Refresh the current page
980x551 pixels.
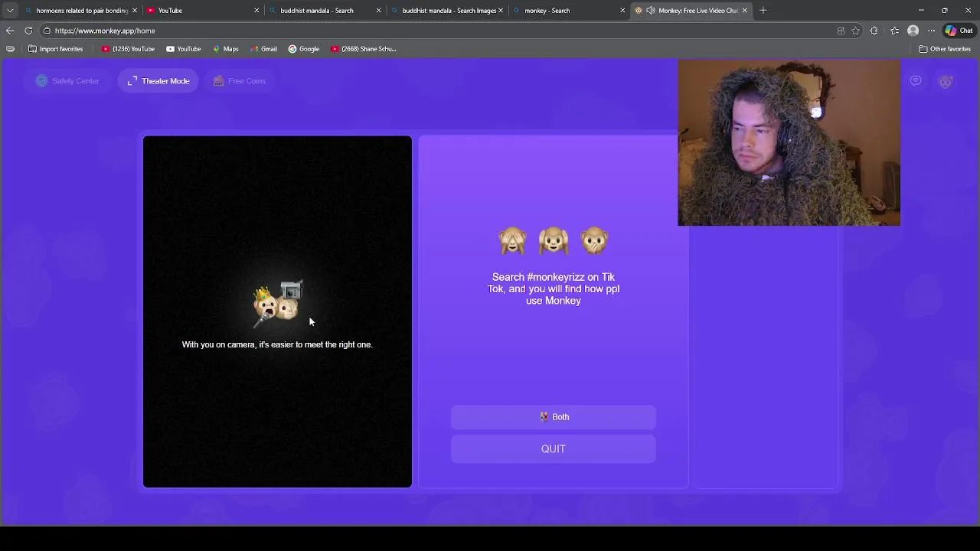(x=28, y=31)
